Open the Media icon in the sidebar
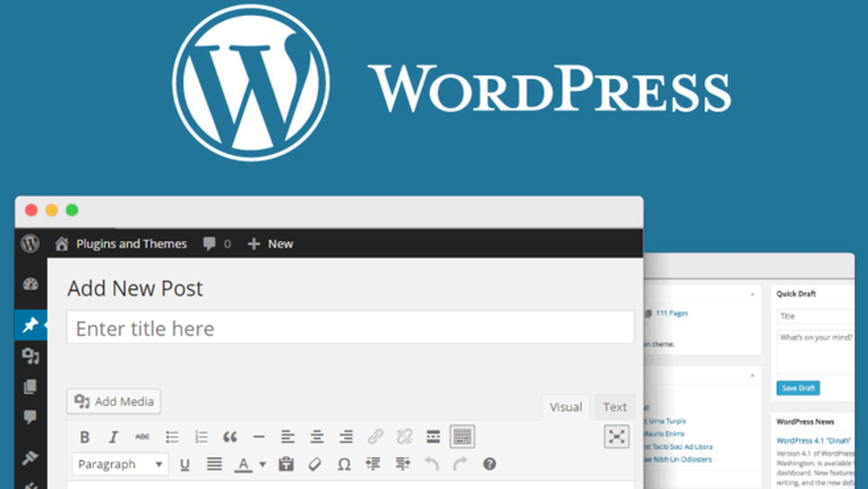868x489 pixels. point(30,356)
